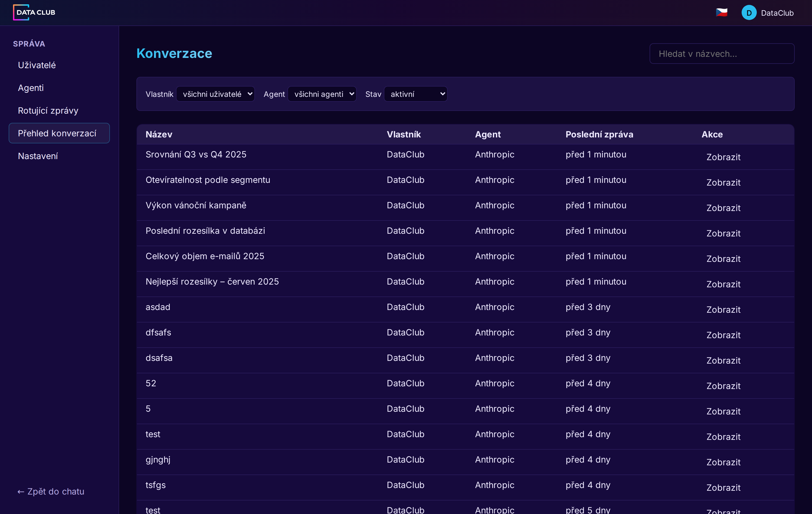This screenshot has height=514, width=812.
Task: Select the gjnghj conversation name
Action: click(158, 460)
